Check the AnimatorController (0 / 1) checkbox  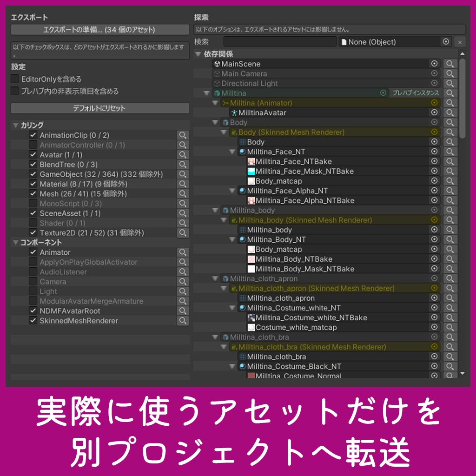click(33, 145)
